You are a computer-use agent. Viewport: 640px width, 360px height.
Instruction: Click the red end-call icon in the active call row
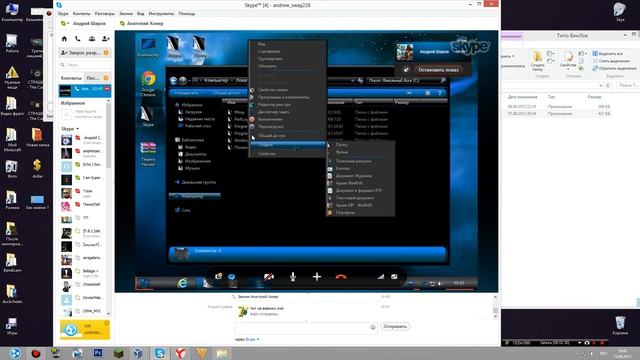click(107, 89)
